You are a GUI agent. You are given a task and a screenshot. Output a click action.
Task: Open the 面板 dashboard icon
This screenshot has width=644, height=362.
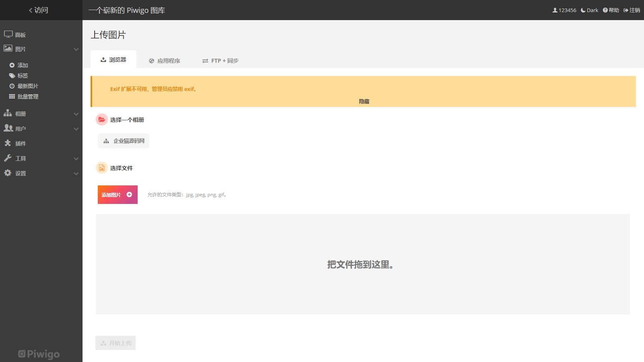click(x=9, y=34)
